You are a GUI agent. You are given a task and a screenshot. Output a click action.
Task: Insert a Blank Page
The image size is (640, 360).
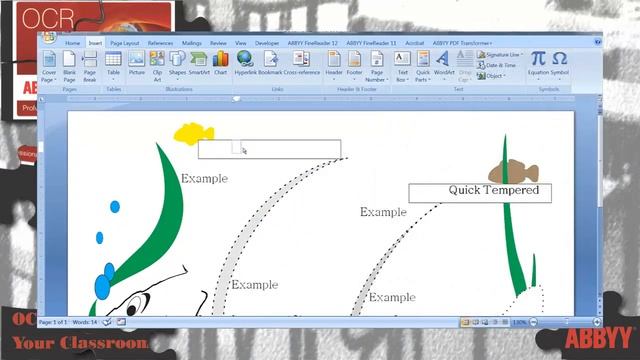pyautogui.click(x=69, y=67)
